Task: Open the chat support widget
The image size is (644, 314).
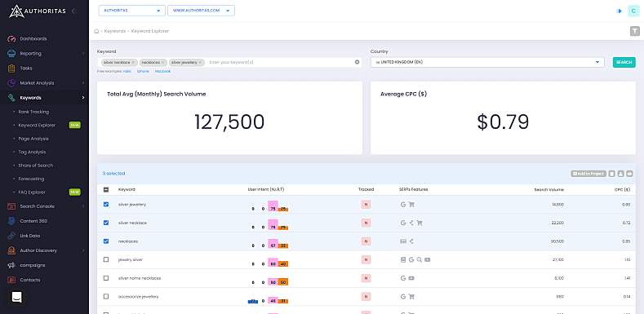Action: [16, 297]
